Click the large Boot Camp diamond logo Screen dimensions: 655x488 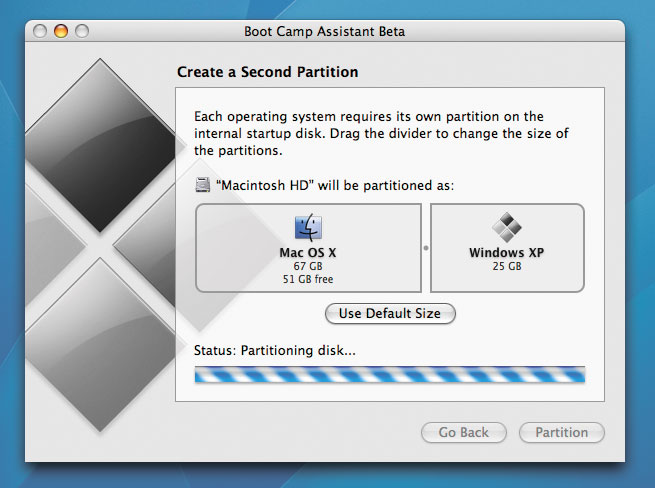pos(100,244)
